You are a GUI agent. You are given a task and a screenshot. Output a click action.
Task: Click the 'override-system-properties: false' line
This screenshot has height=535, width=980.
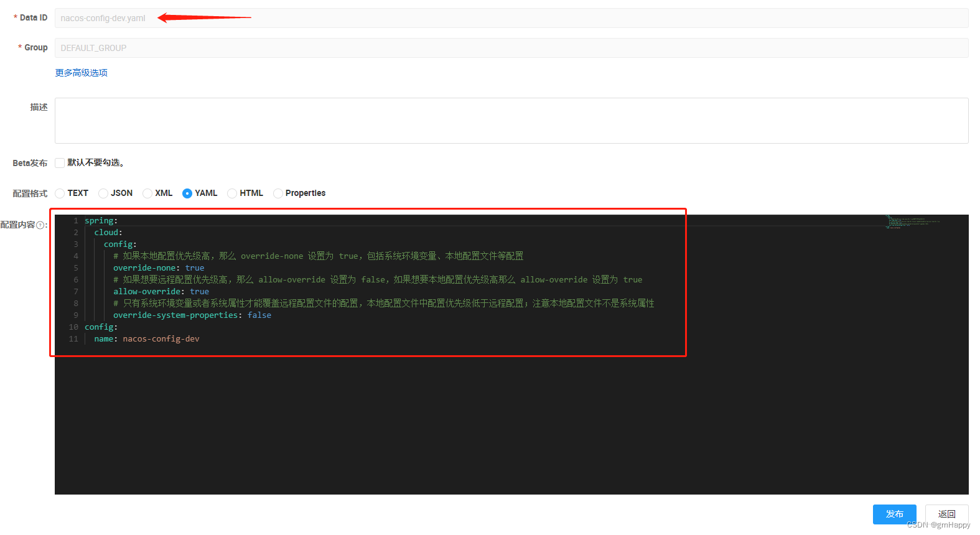(x=192, y=315)
